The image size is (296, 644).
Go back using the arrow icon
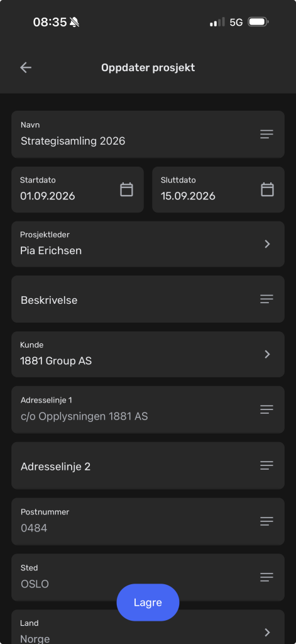tap(26, 68)
